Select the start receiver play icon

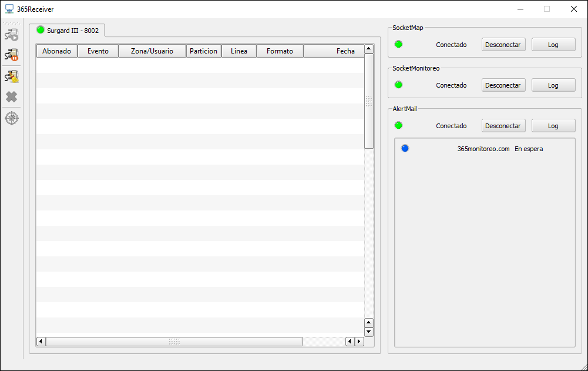pyautogui.click(x=12, y=34)
